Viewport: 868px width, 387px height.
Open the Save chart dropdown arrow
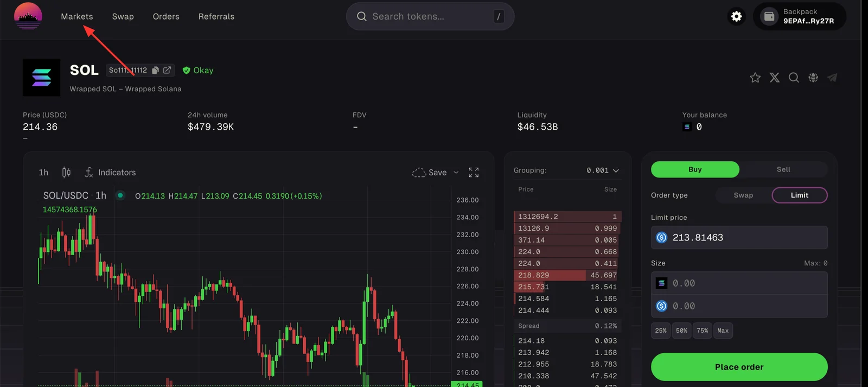(456, 173)
